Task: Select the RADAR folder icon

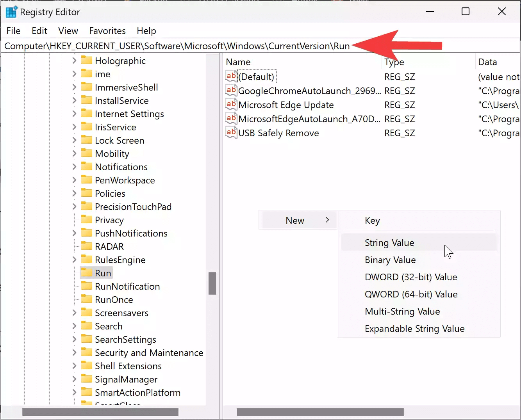Action: point(86,246)
